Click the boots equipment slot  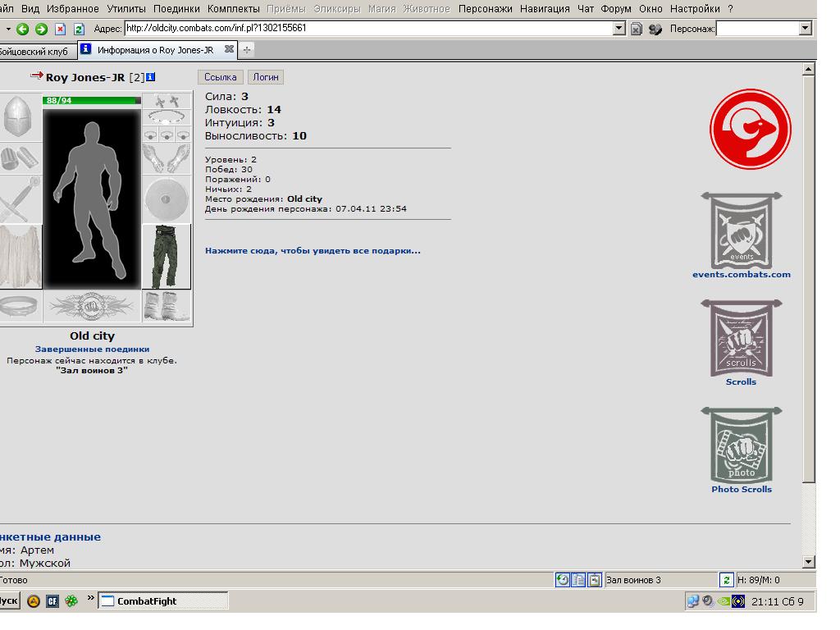(x=167, y=307)
